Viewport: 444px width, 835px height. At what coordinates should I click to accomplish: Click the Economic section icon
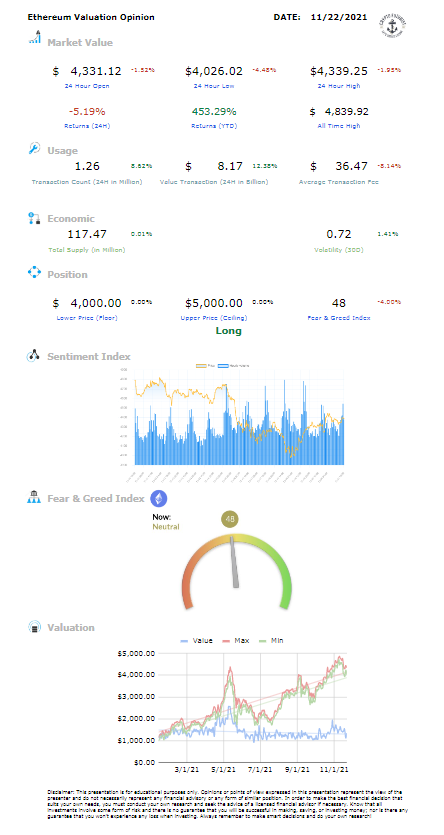pyautogui.click(x=34, y=217)
